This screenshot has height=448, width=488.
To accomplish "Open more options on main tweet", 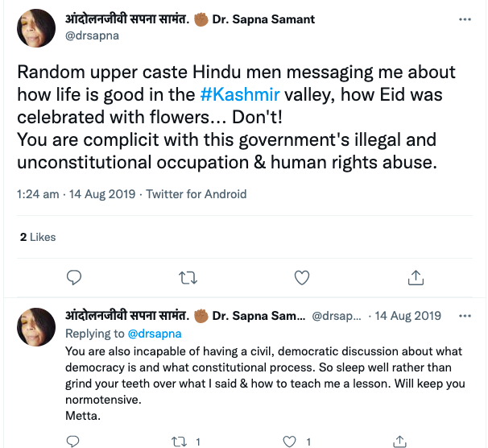I will [x=465, y=19].
